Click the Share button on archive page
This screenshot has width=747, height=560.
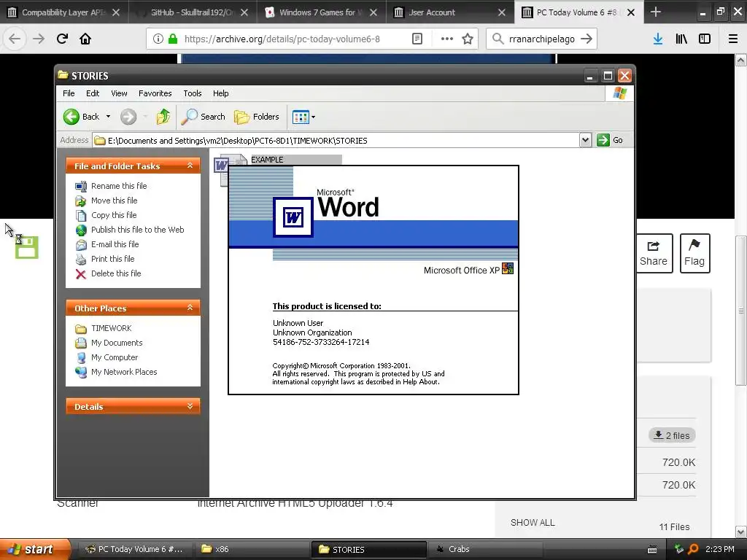654,253
